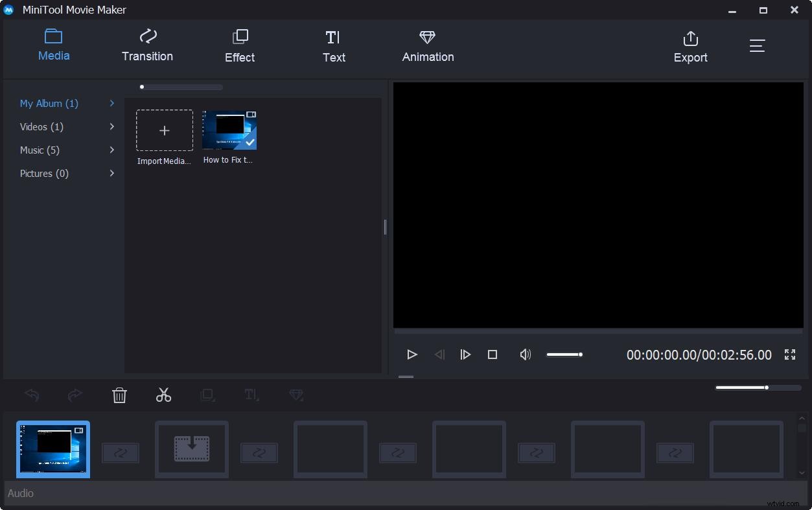The image size is (812, 510).
Task: Click the Undo arrow icon
Action: pyautogui.click(x=31, y=395)
